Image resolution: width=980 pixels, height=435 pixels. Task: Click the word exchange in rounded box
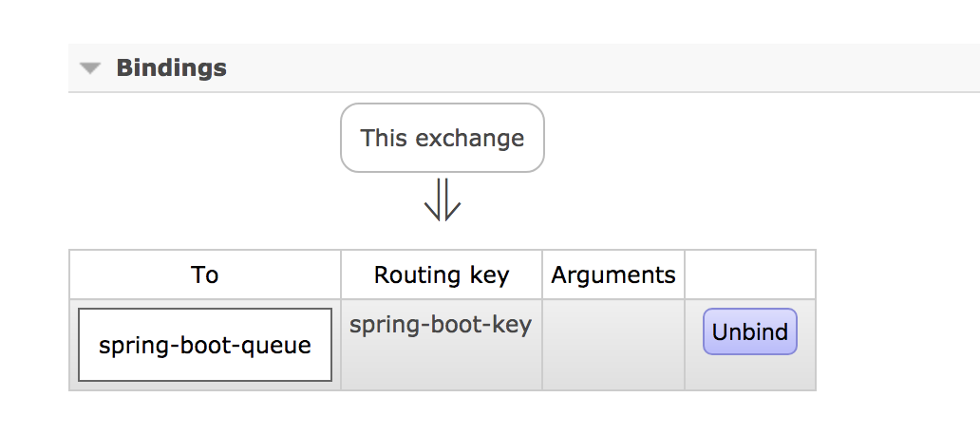(x=470, y=138)
